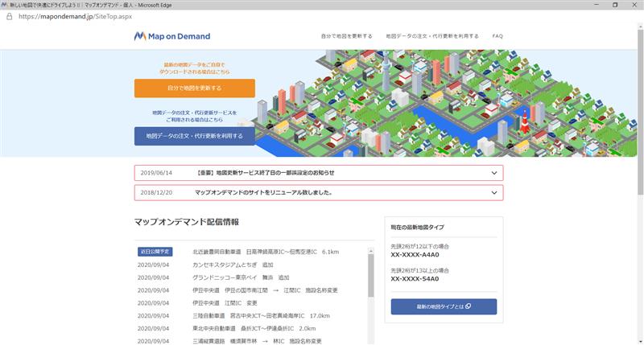This screenshot has width=644, height=345.
Task: Open the FAQ nav link
Action: (497, 36)
